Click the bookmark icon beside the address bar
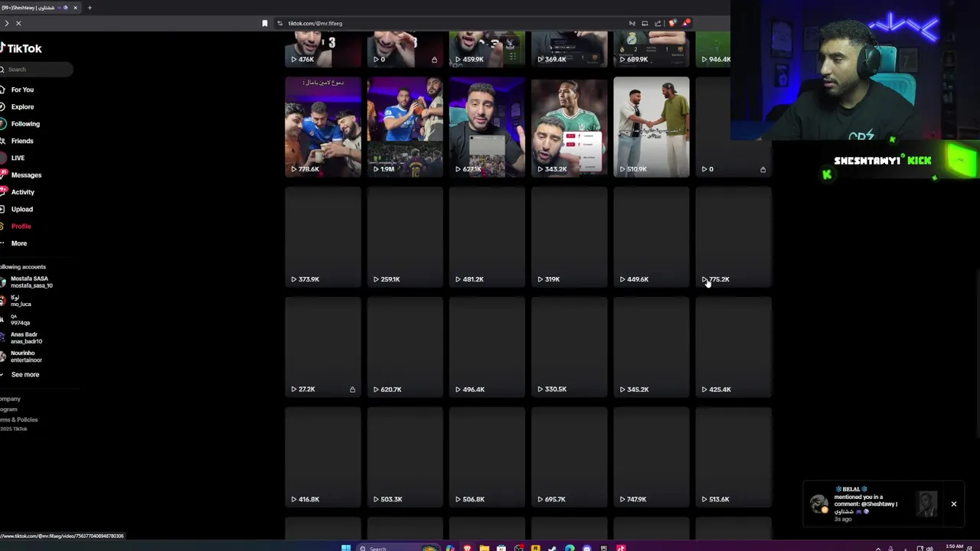This screenshot has width=980, height=551. (265, 23)
